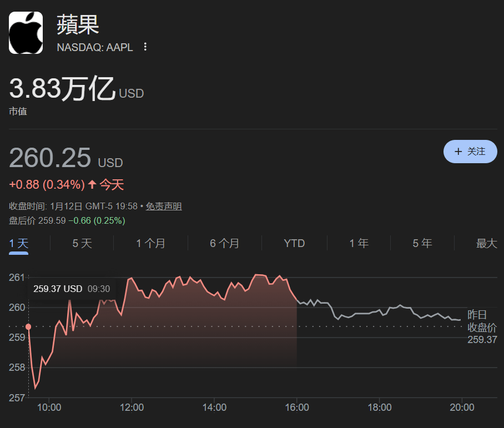
Task: Click the 260.25 USD share price
Action: (50, 159)
